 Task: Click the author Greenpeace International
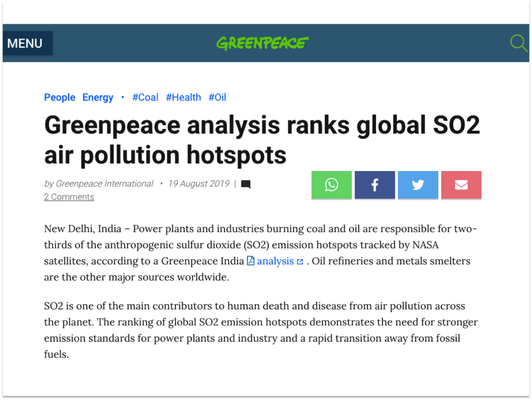(104, 183)
